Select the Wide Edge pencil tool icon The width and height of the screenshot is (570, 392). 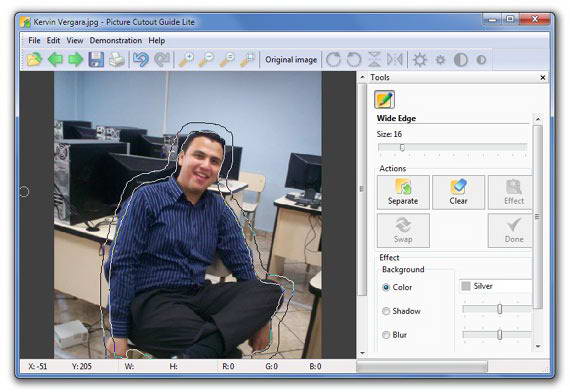click(385, 99)
